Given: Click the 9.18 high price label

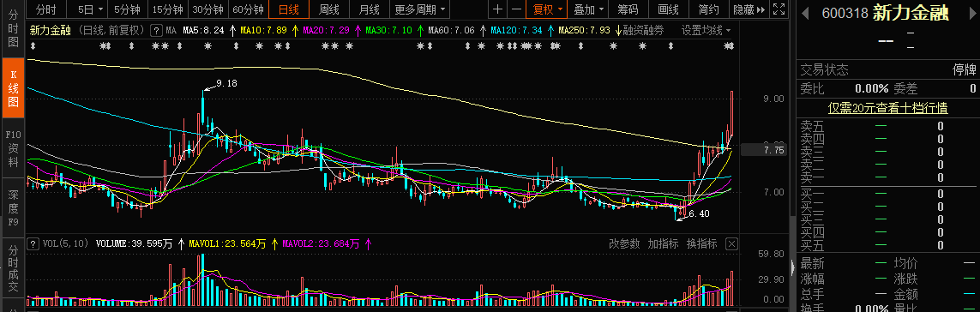Looking at the screenshot, I should 226,83.
